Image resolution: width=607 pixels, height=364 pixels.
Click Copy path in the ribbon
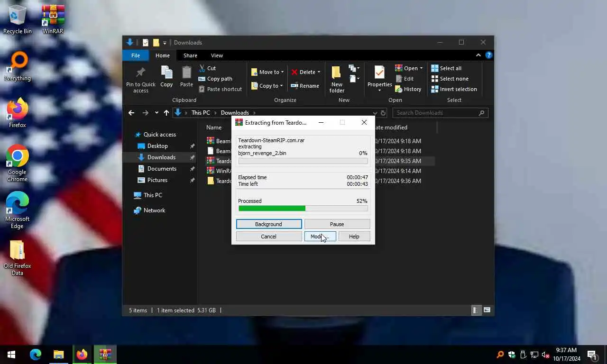point(215,79)
